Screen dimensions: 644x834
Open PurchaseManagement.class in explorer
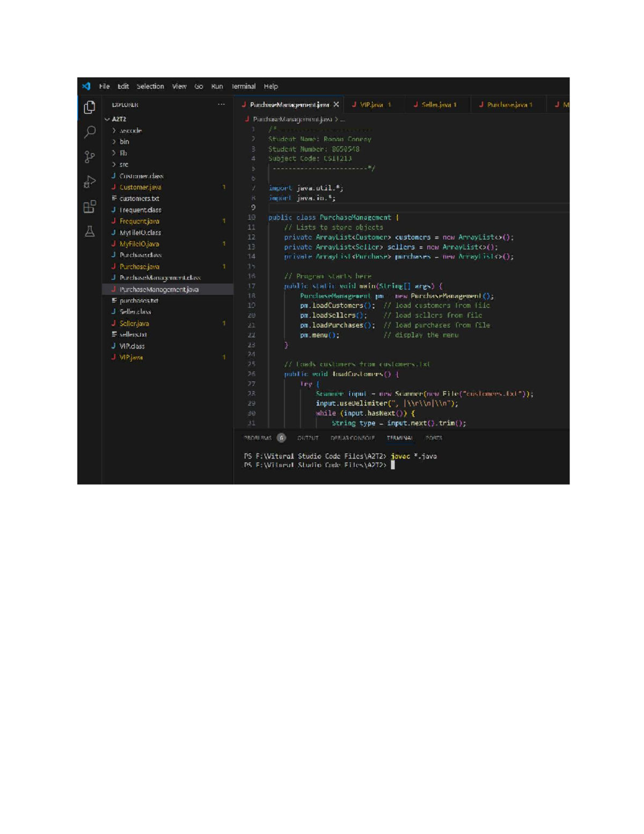pyautogui.click(x=167, y=278)
